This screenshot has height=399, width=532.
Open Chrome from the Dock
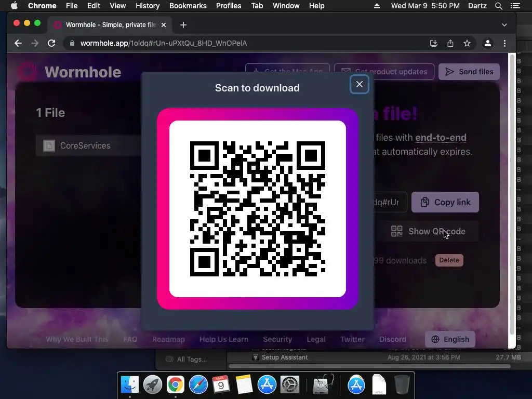pyautogui.click(x=176, y=384)
